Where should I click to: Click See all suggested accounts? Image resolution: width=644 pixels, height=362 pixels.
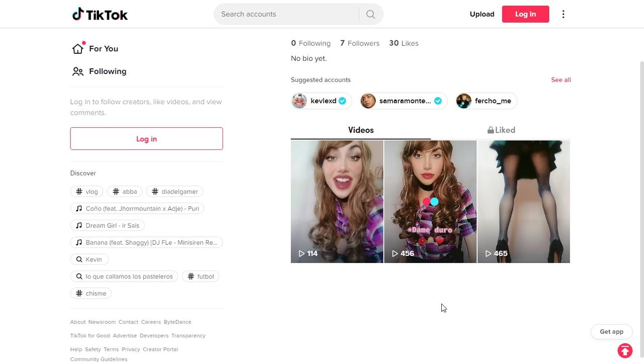[561, 80]
